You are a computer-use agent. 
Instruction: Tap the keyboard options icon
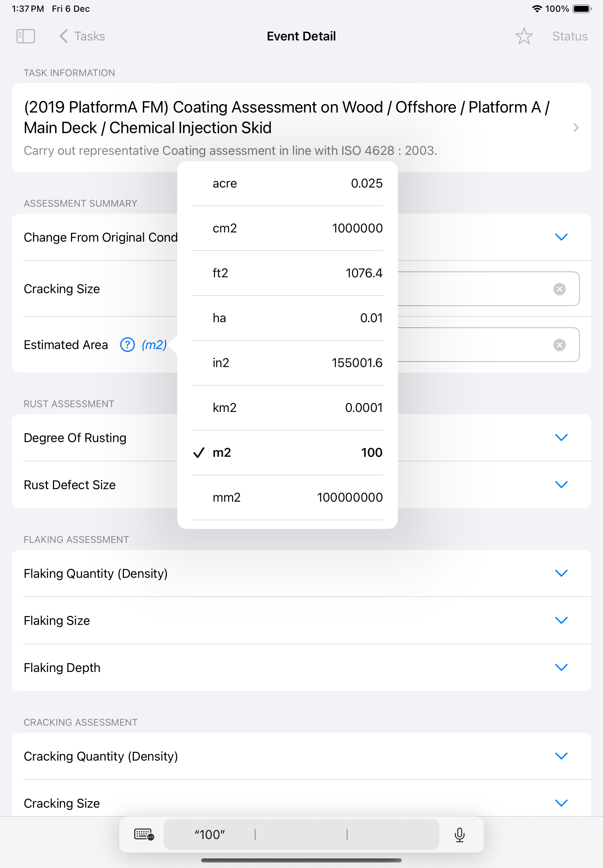(144, 834)
